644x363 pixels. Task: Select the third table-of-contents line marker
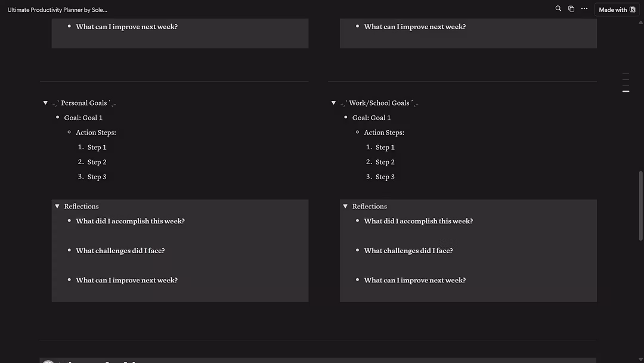(626, 85)
